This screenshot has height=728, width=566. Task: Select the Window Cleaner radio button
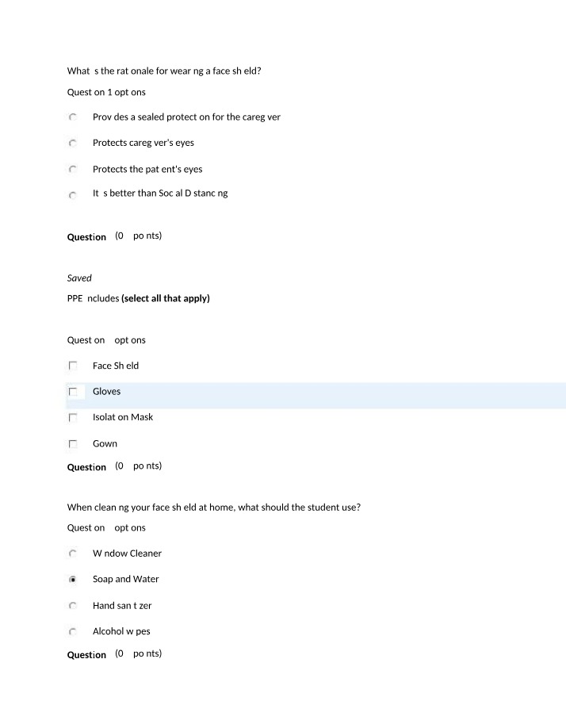73,554
